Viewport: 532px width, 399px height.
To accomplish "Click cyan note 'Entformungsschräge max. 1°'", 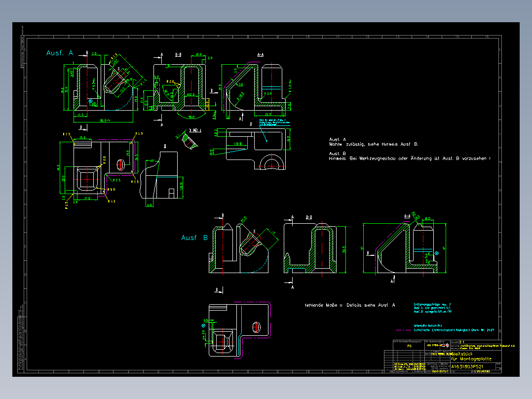I will click(433, 305).
